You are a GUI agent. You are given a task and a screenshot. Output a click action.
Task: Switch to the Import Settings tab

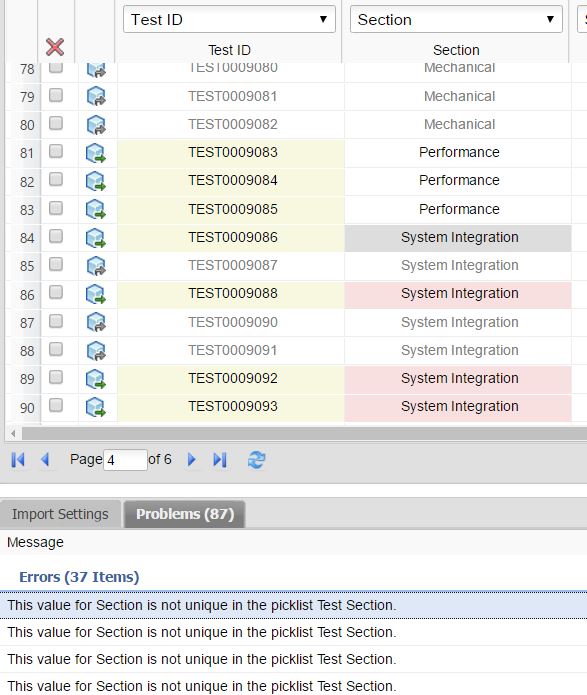click(x=60, y=514)
